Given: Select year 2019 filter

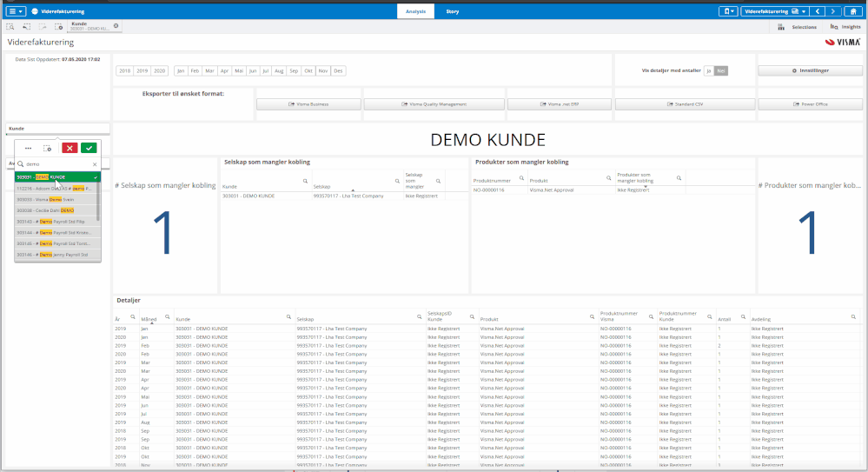Looking at the screenshot, I should coord(142,70).
